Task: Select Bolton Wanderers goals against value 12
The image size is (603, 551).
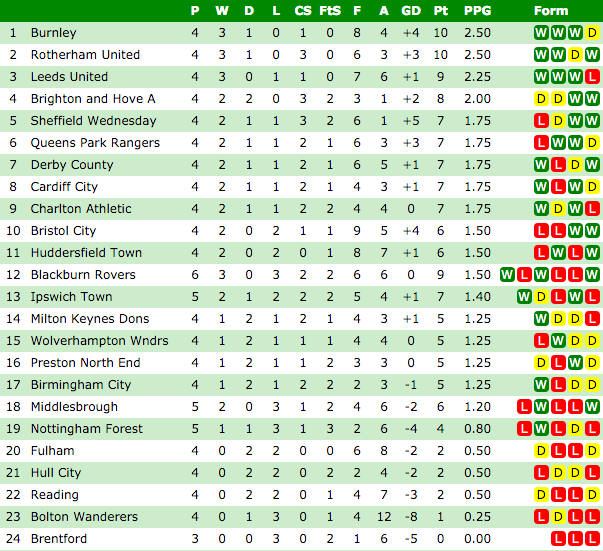Action: 384,517
